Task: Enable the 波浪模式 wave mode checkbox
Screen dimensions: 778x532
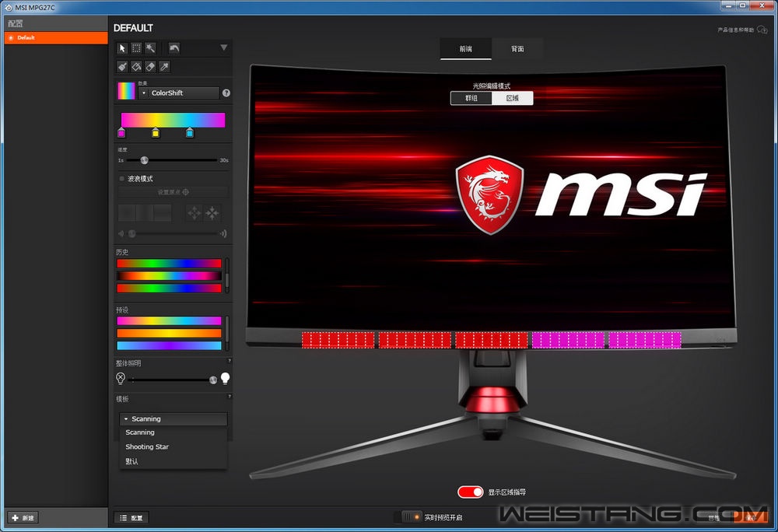Action: tap(121, 178)
